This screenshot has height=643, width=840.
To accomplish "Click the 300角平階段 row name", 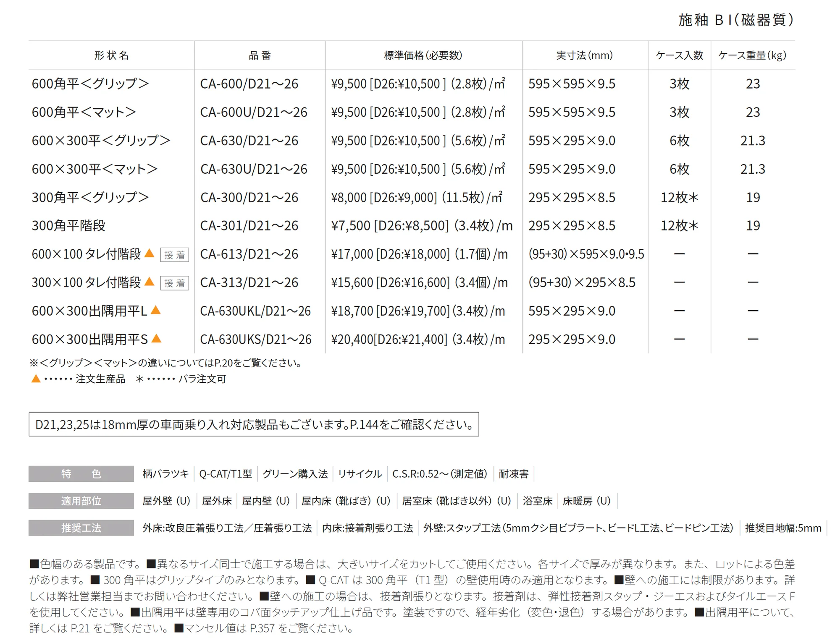I will 68,226.
